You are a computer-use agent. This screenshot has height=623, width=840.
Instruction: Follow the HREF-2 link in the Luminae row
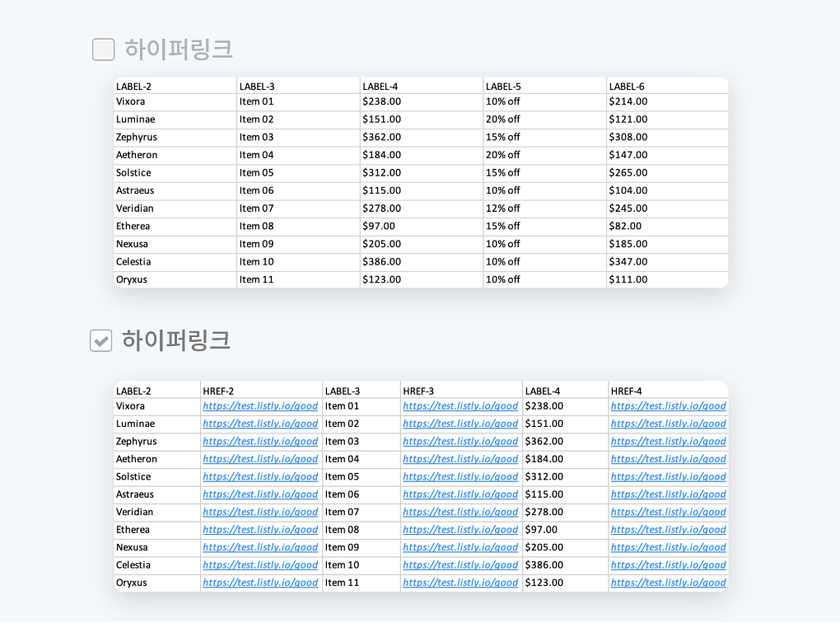(260, 424)
